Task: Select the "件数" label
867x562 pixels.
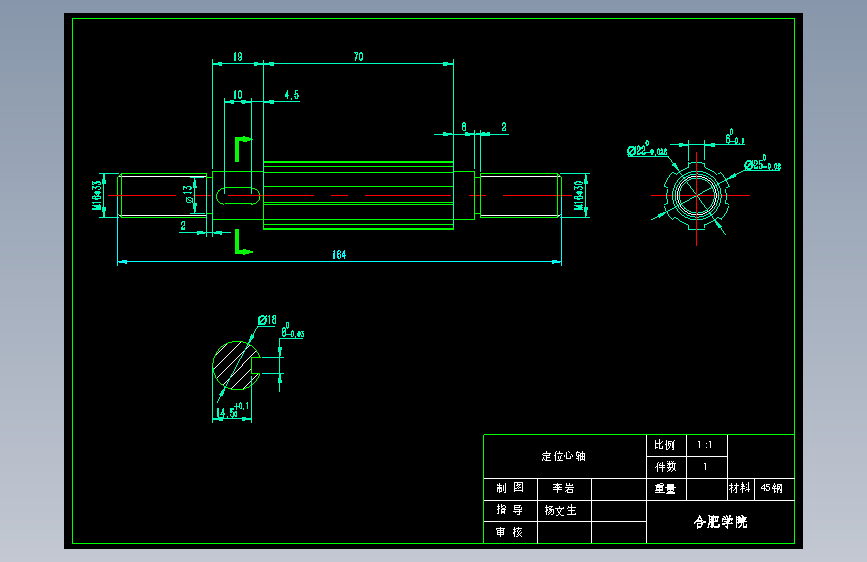Action: click(x=665, y=467)
